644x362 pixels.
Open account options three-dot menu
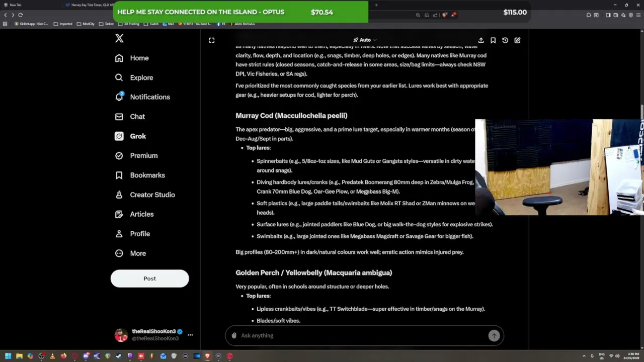[x=190, y=335]
